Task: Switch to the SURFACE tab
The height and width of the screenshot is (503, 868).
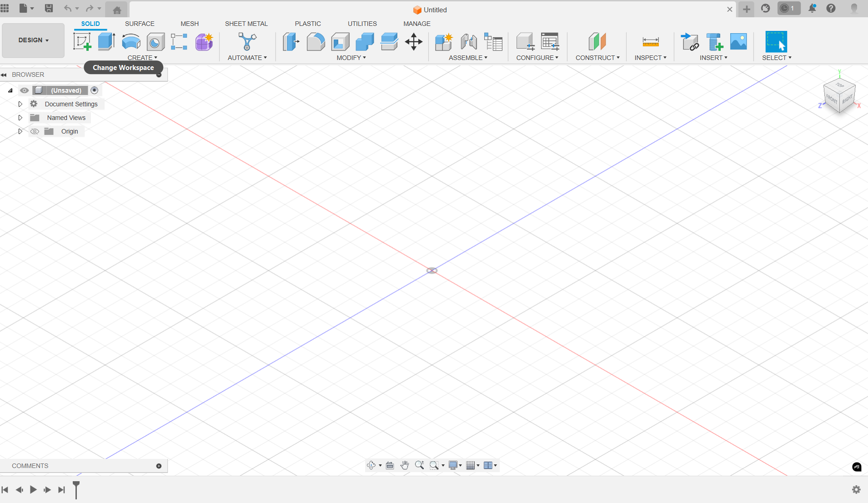Action: tap(140, 24)
